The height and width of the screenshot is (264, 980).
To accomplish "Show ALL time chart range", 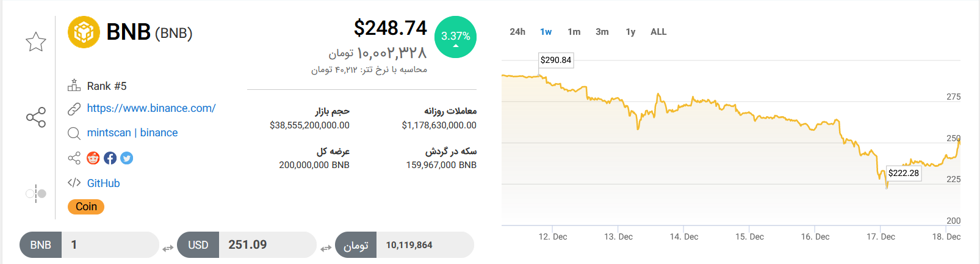I will 658,32.
